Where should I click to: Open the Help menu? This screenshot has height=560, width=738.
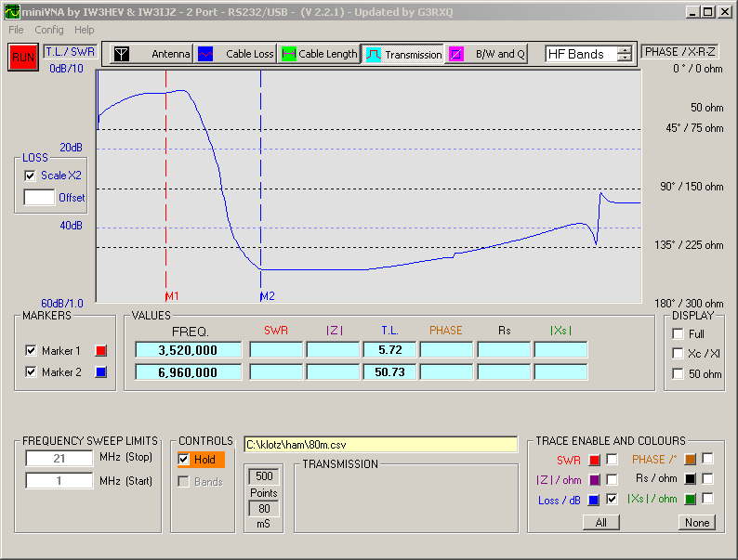point(85,30)
